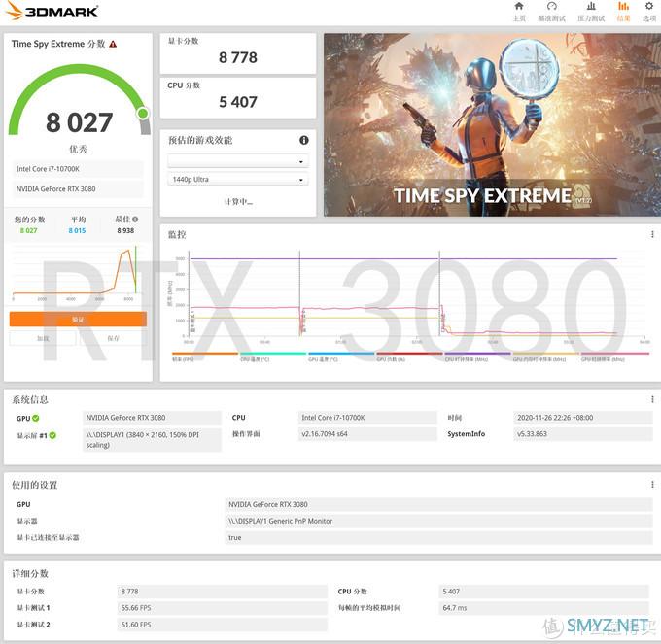Screen dimensions: 661x644
Task: Toggle the CPU temperature teal legend
Action: click(273, 356)
